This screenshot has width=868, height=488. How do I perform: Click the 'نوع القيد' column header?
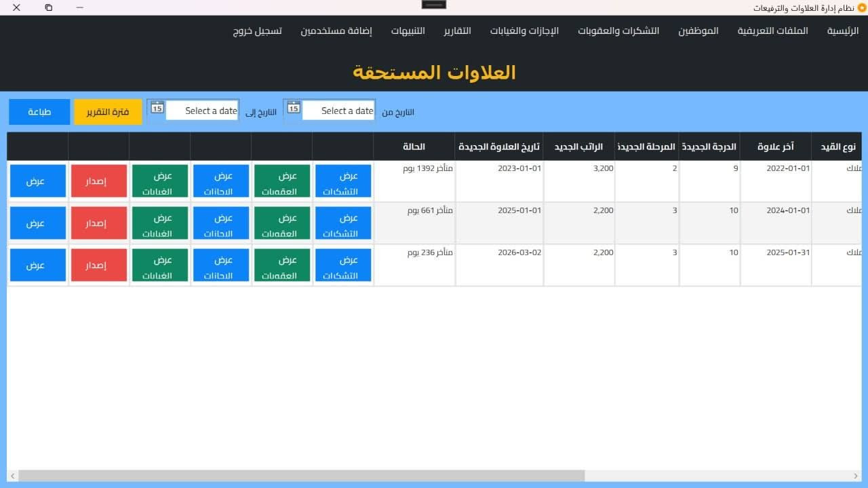(x=837, y=147)
